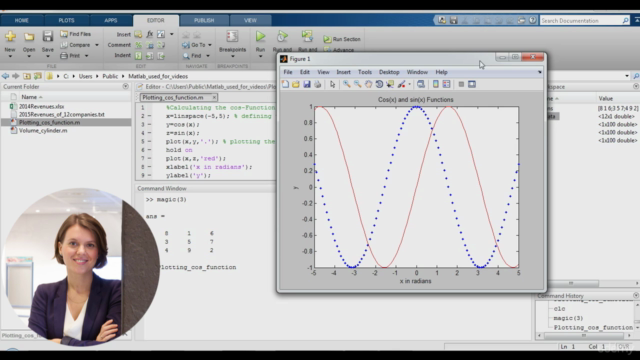Click the Link Plot icon in Figure 1
Image resolution: width=640 pixels, height=360 pixels.
[x=421, y=84]
